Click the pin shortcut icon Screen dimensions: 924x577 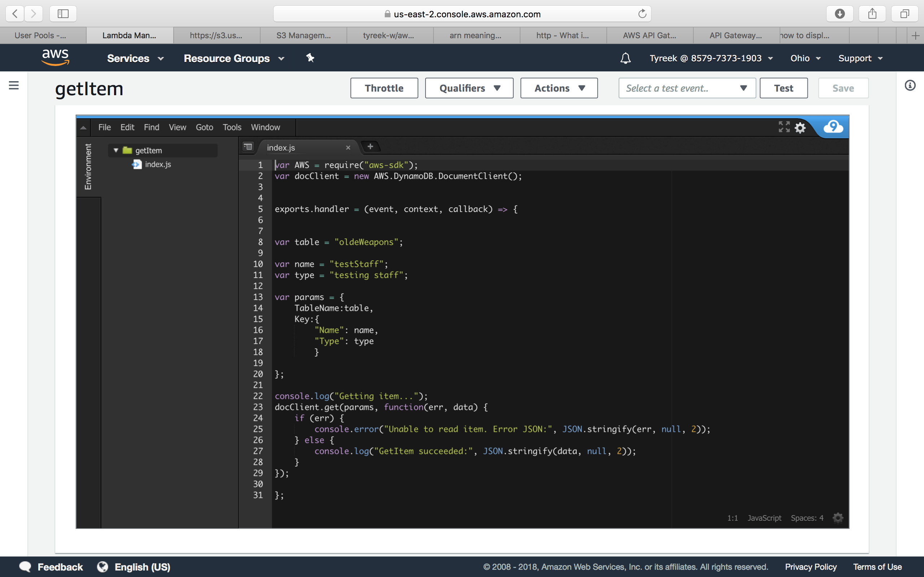pyautogui.click(x=310, y=58)
